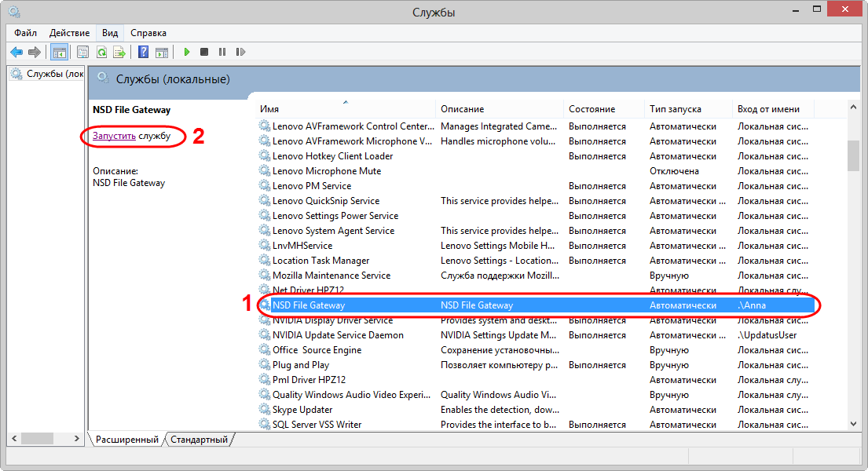Select Quality Windows Audio Video Experi... service

(x=537, y=395)
